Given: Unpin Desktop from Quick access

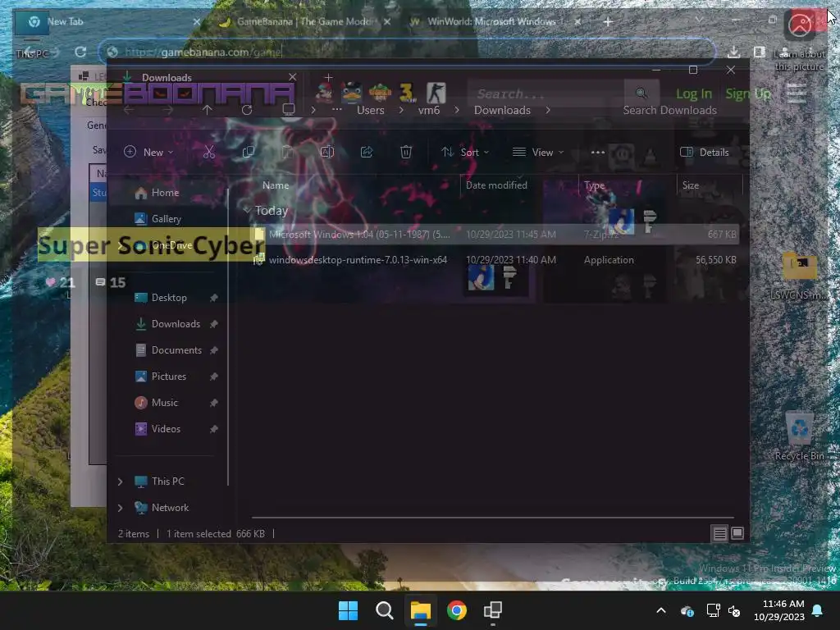Looking at the screenshot, I should (214, 298).
